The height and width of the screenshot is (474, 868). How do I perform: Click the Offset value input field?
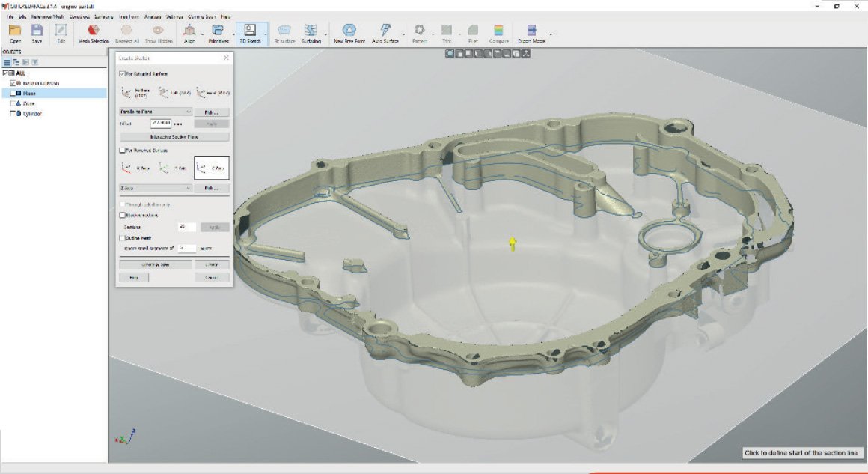pos(161,124)
